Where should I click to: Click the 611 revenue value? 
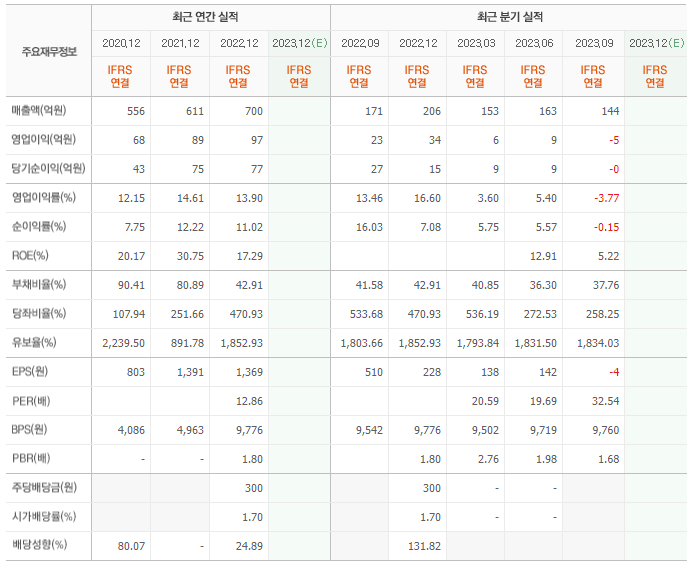point(195,111)
